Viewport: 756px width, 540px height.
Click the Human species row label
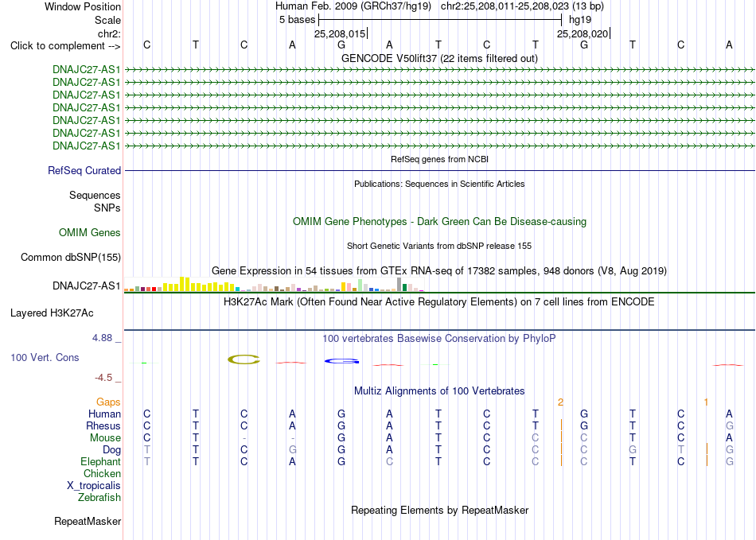pyautogui.click(x=104, y=414)
